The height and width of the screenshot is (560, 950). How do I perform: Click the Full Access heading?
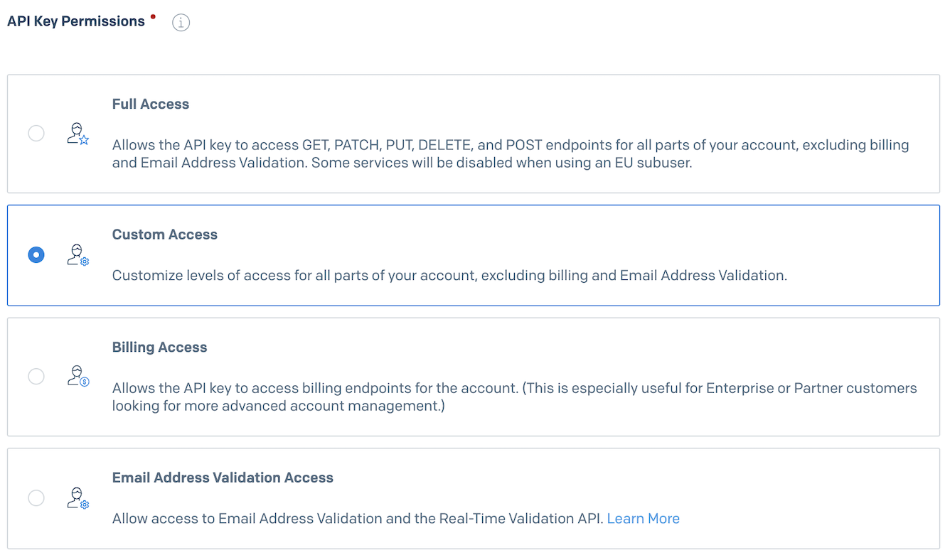(x=151, y=104)
